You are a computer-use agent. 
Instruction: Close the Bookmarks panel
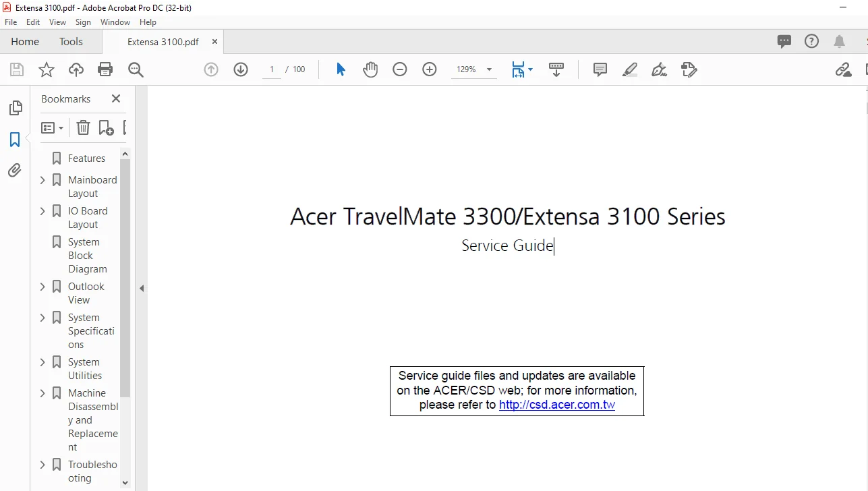[116, 98]
